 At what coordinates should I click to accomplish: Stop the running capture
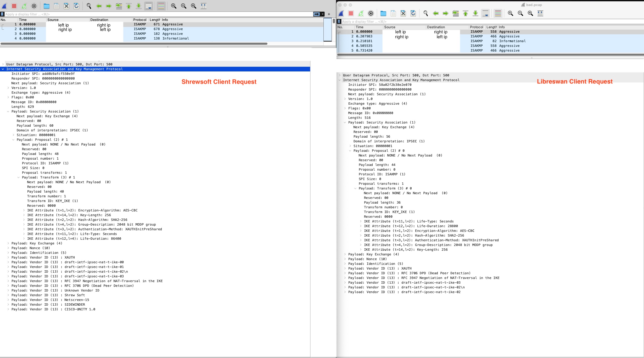click(x=14, y=6)
